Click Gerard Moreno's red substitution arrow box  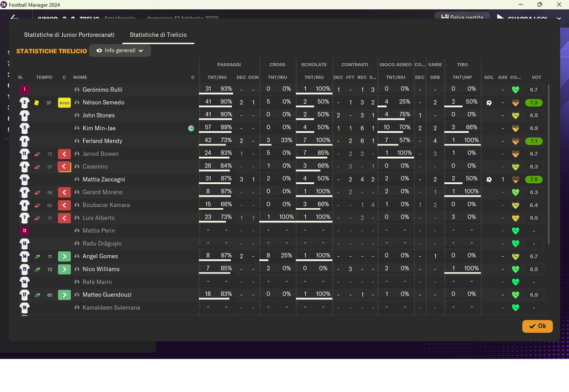[64, 193]
